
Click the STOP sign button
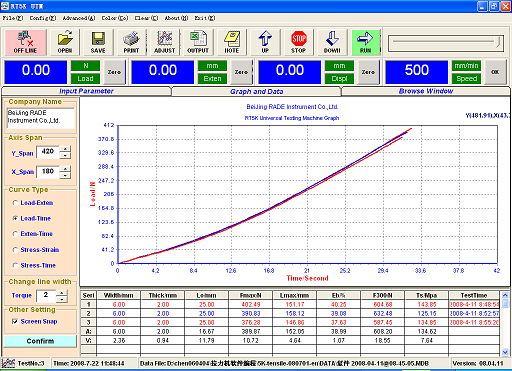[x=299, y=42]
